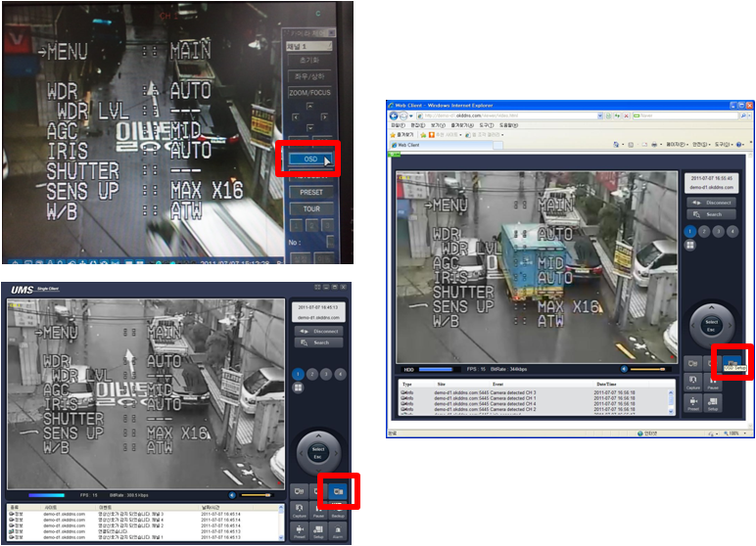Click the right arrow in the DVR control panel
Viewport: 756px width, 546px height.
coord(324,116)
